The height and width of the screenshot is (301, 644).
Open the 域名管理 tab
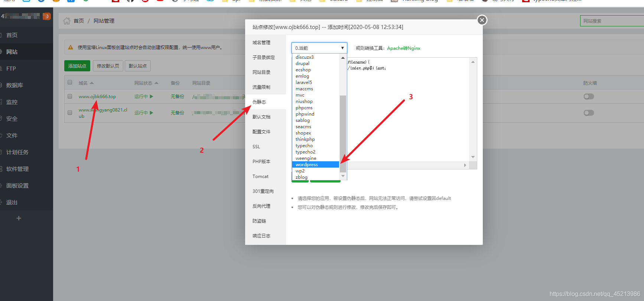tap(266, 43)
